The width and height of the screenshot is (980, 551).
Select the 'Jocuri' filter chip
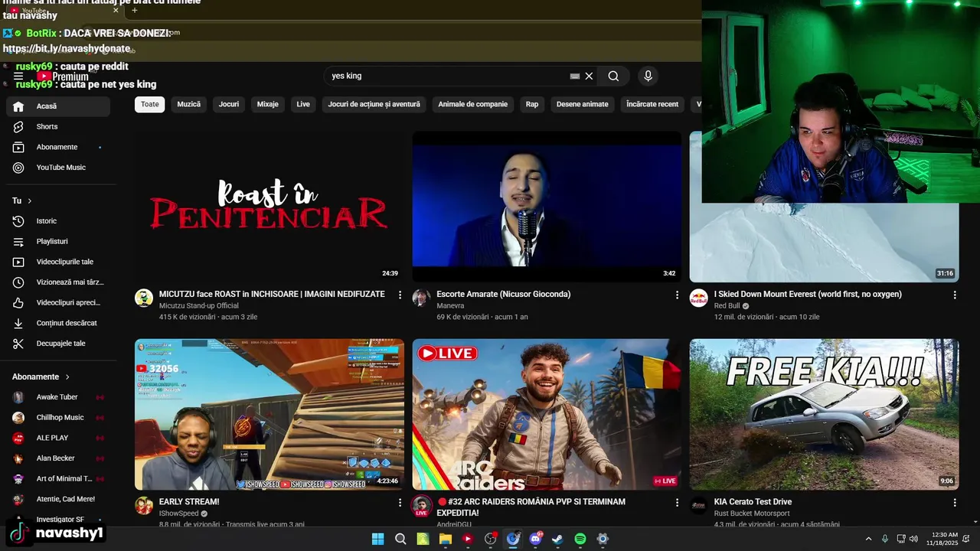coord(229,104)
